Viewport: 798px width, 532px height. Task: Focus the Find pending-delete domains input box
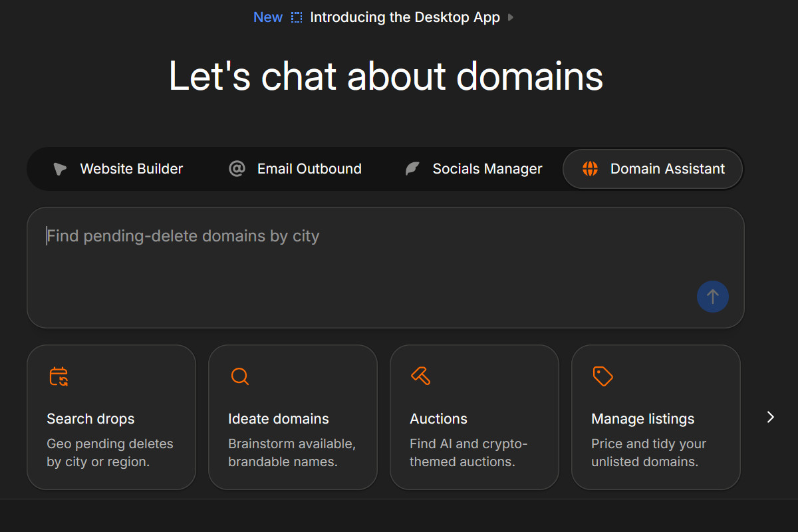point(386,267)
